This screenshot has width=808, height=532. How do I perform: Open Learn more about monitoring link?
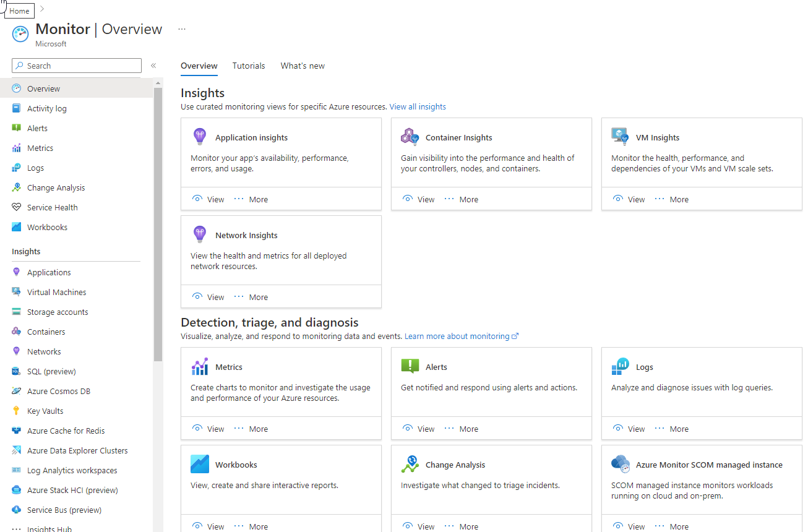click(457, 336)
